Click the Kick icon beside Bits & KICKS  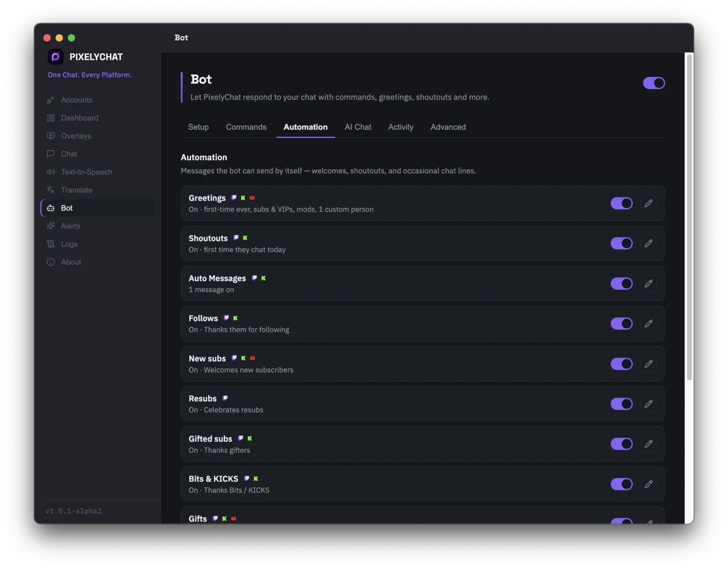click(256, 478)
